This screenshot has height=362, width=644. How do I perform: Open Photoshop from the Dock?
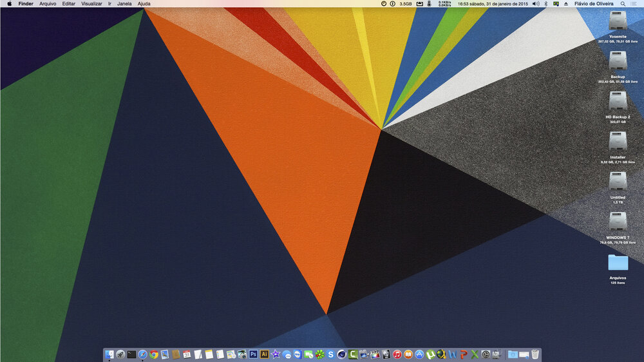click(x=253, y=354)
